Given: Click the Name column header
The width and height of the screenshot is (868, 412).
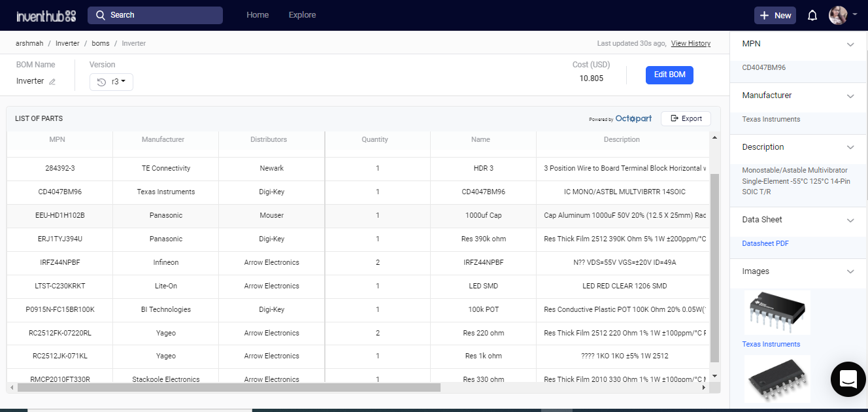Looking at the screenshot, I should [480, 139].
